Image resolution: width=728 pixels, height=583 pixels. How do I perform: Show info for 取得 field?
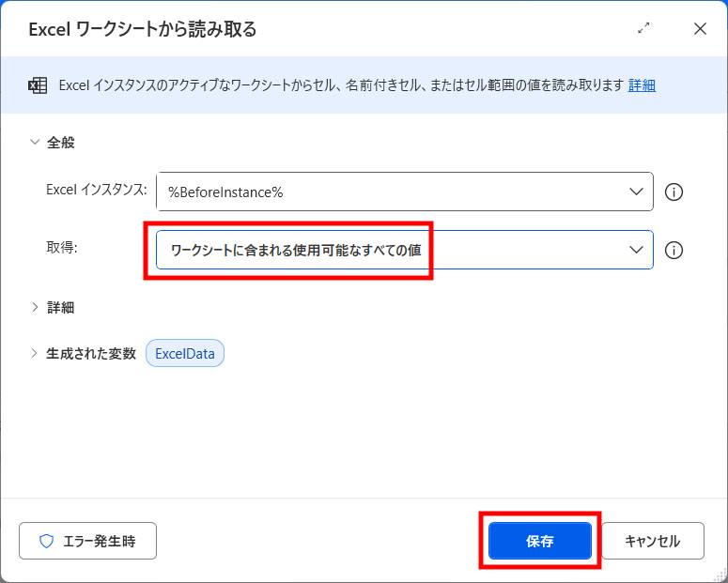[x=674, y=250]
